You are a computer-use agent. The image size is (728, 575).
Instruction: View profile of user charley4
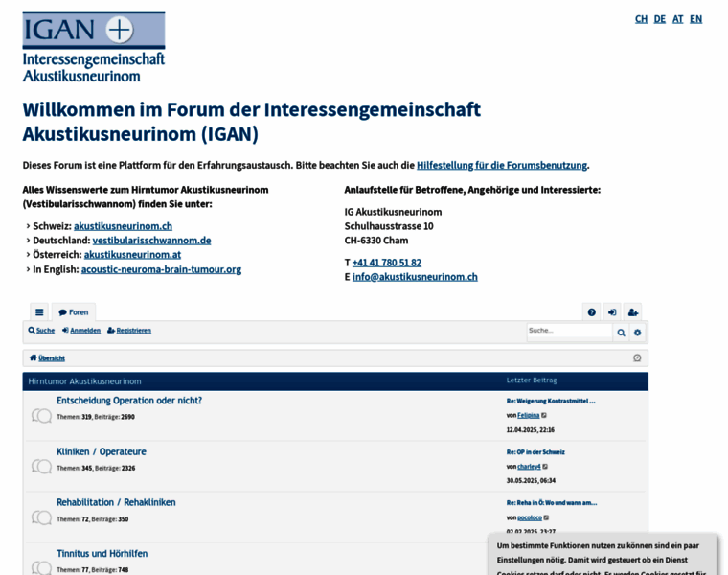(x=530, y=467)
